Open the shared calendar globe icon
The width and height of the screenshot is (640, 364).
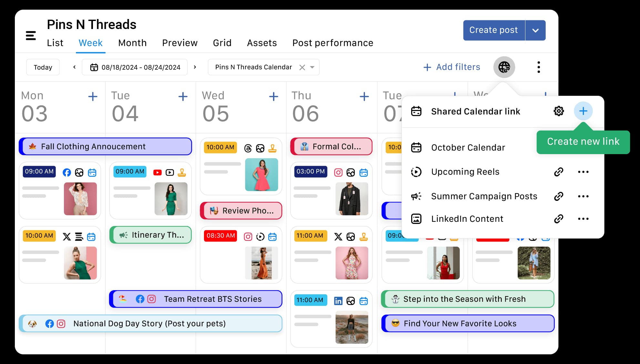click(504, 67)
